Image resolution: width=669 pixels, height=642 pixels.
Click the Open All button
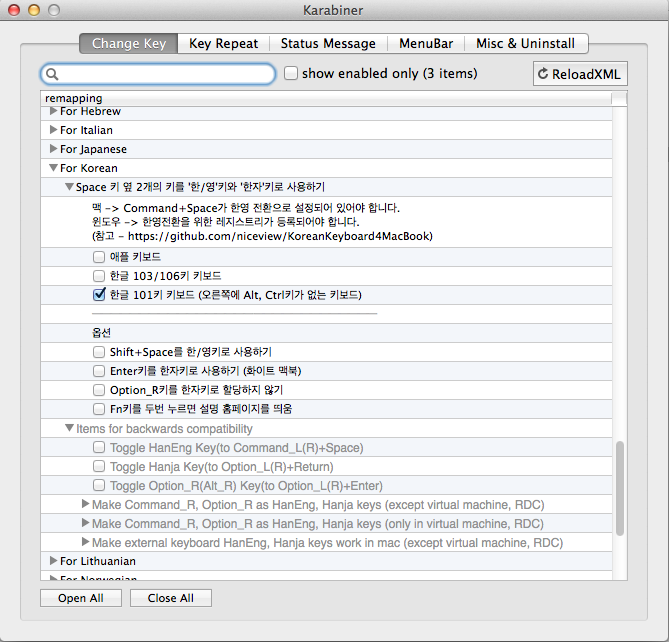click(81, 598)
